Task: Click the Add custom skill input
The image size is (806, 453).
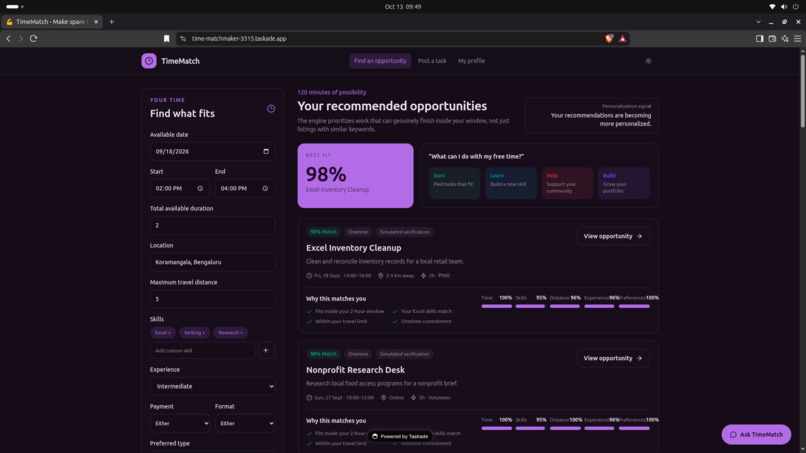Action: tap(203, 350)
